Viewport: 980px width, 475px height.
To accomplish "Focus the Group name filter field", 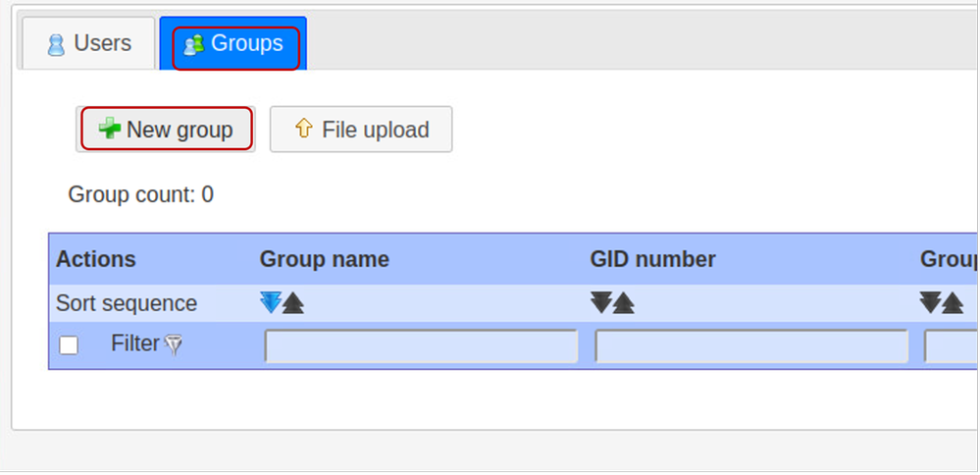I will pos(421,346).
